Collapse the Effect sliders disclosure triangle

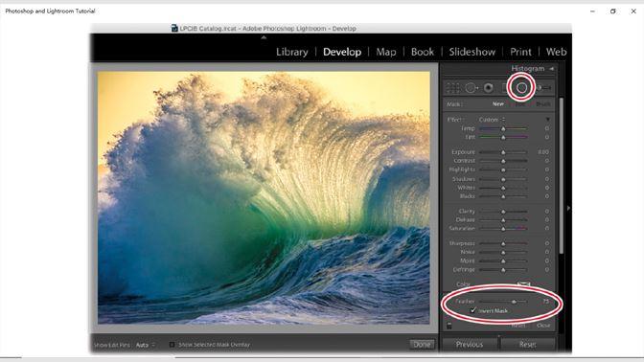point(547,120)
